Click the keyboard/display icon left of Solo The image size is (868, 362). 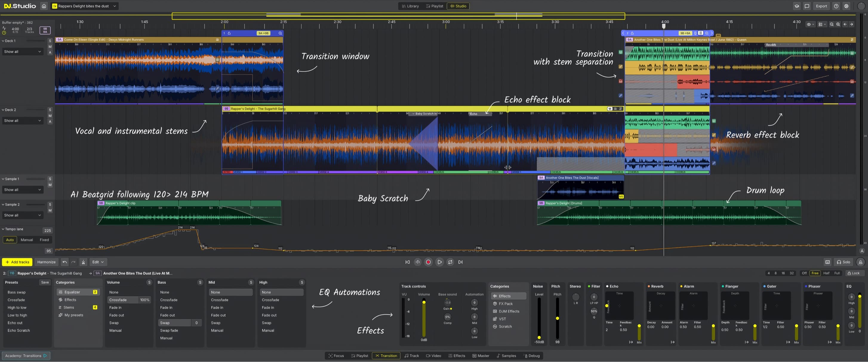[828, 262]
